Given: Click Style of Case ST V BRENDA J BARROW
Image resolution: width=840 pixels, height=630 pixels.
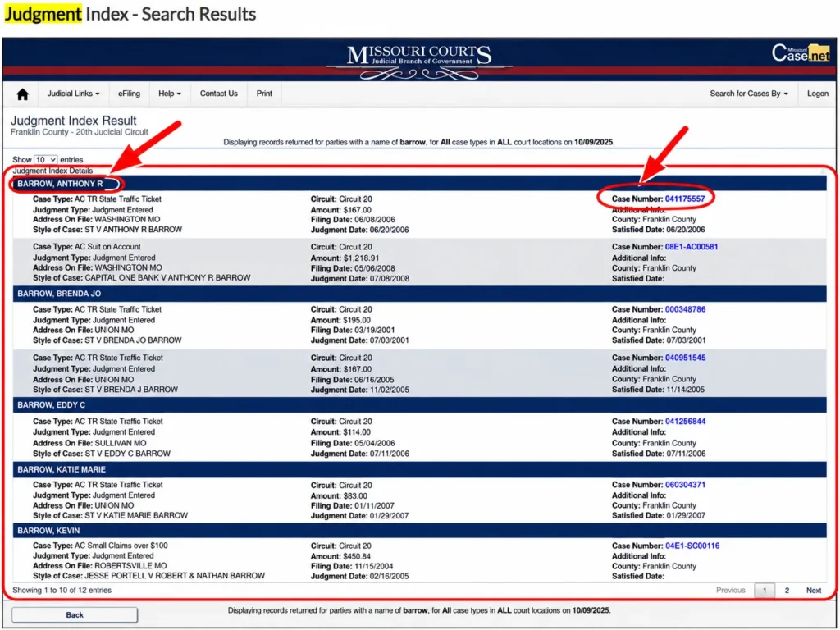Looking at the screenshot, I should click(106, 390).
